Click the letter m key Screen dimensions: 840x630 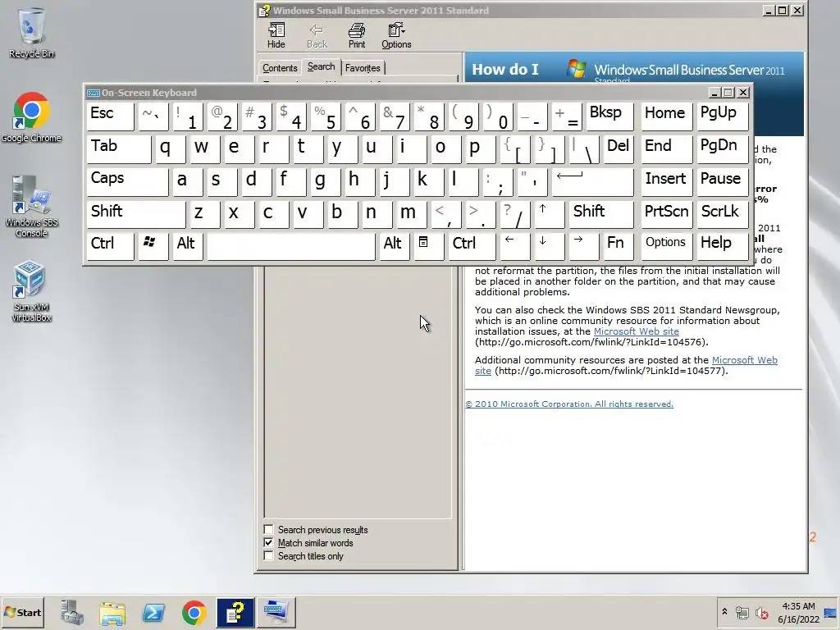tap(411, 213)
